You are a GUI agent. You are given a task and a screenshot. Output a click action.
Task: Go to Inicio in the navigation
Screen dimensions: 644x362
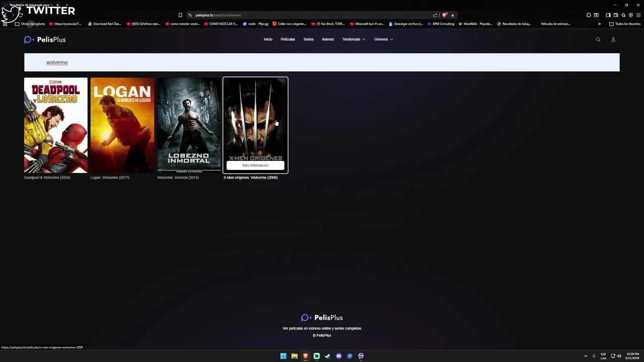click(268, 39)
